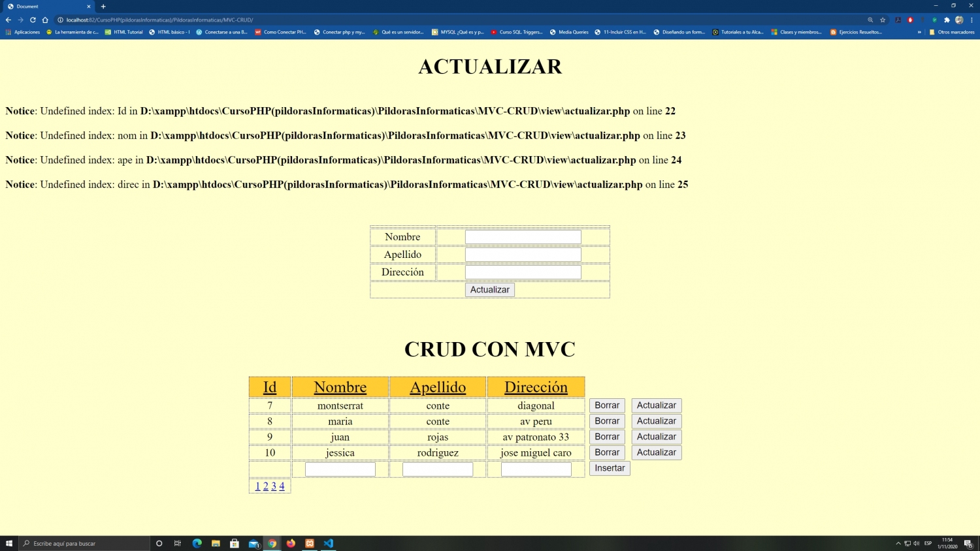
Task: Open the Chrome profile avatar
Action: [x=959, y=20]
